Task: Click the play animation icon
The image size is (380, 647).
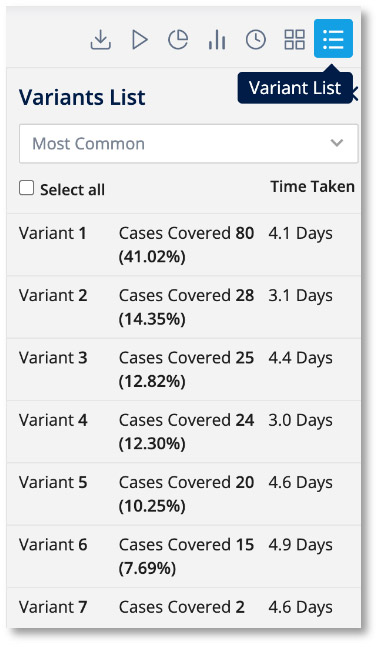Action: pos(139,40)
